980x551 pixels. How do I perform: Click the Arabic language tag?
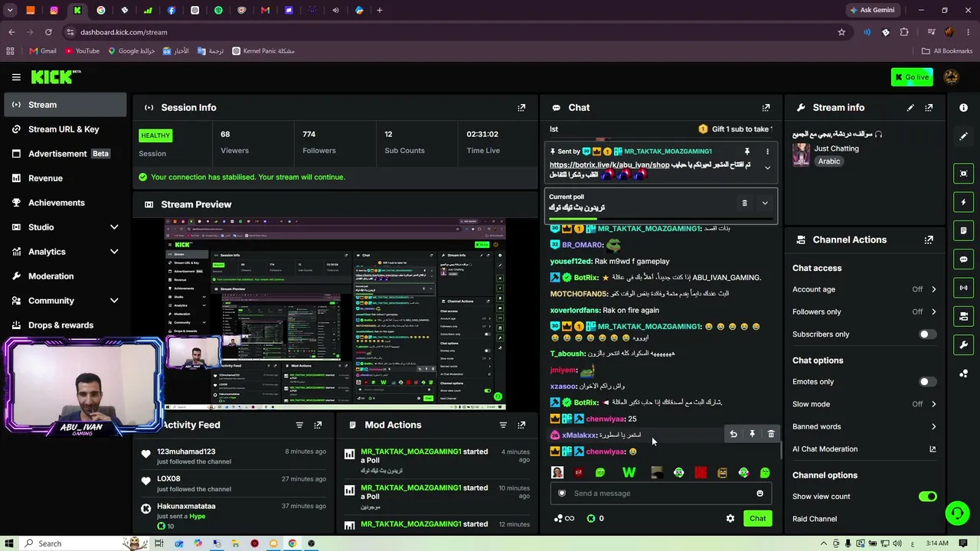(829, 161)
